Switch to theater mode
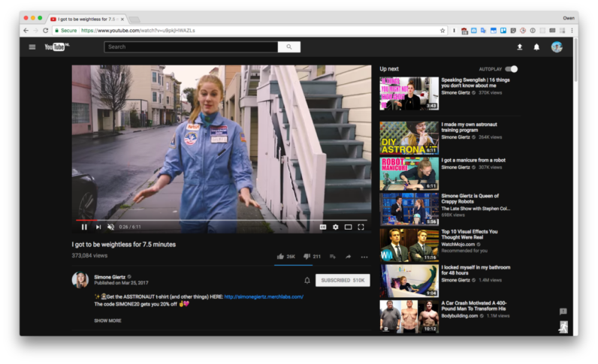The image size is (598, 364). 348,227
